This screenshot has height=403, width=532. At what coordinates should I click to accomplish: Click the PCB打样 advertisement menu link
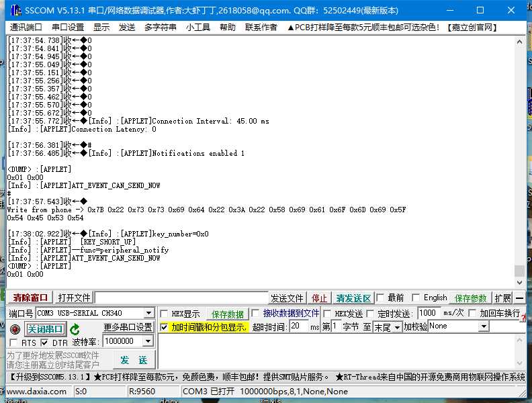[x=392, y=27]
